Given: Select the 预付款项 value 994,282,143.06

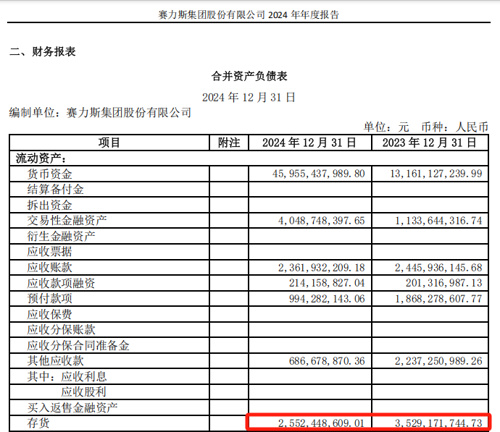Looking at the screenshot, I should point(327,299).
